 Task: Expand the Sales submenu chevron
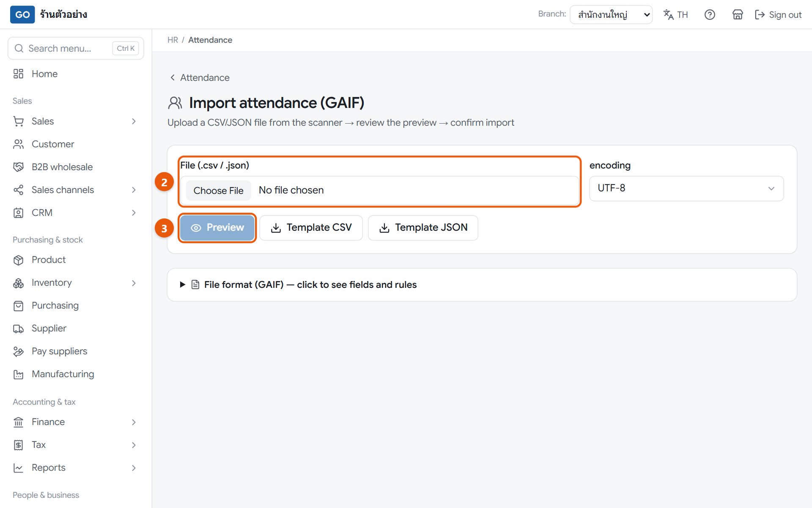[x=134, y=121]
